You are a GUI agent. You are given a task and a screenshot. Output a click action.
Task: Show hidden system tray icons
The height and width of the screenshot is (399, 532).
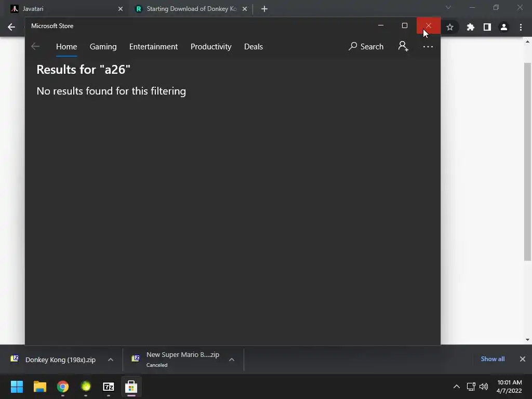(x=457, y=387)
